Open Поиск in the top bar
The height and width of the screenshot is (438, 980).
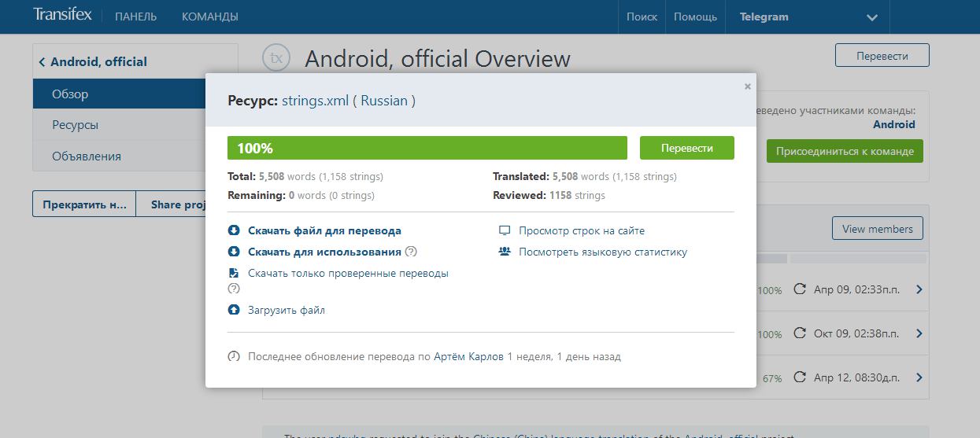[x=642, y=17]
